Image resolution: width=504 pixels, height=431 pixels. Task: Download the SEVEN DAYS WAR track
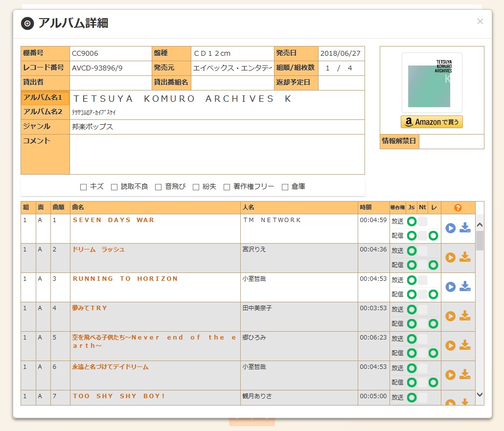465,228
